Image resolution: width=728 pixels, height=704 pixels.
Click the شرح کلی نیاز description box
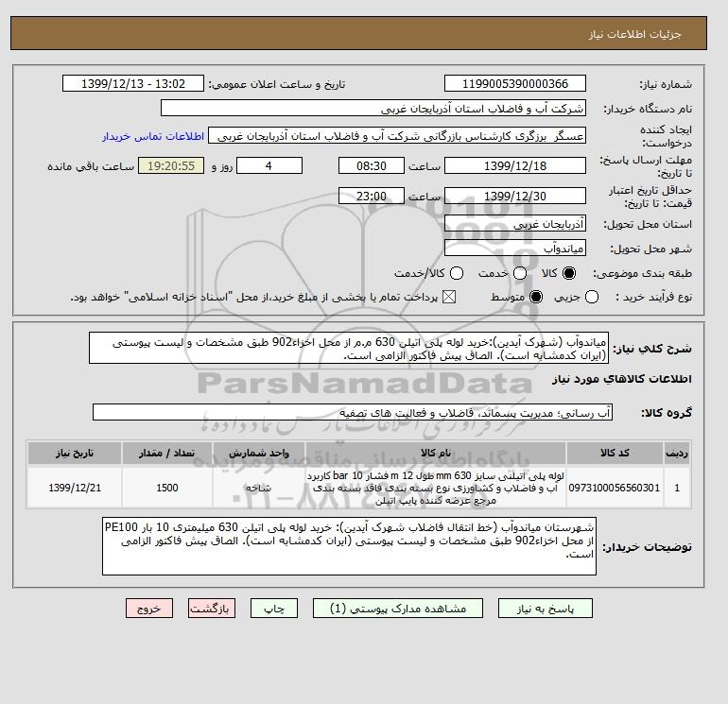349,349
